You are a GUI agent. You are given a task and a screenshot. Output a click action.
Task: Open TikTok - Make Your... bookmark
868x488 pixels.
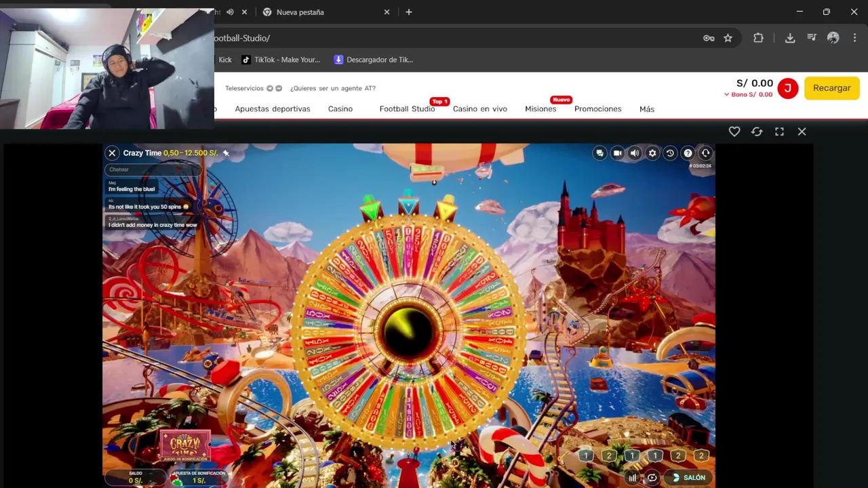click(281, 60)
